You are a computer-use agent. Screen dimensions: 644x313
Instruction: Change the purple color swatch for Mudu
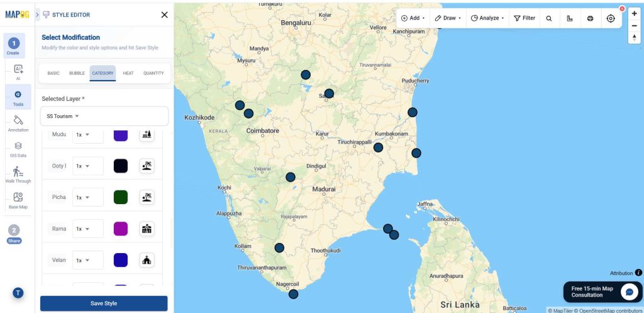coord(121,135)
